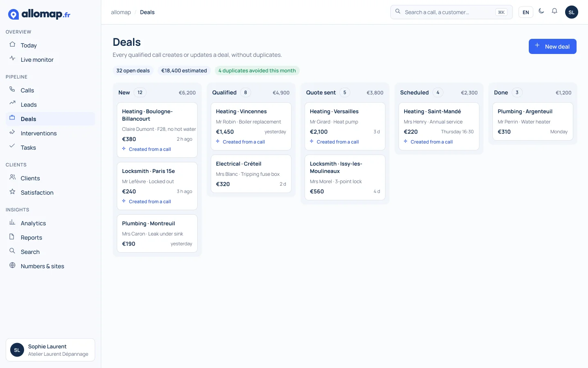
Task: Open Heating · Vincennes deal card
Action: click(251, 126)
